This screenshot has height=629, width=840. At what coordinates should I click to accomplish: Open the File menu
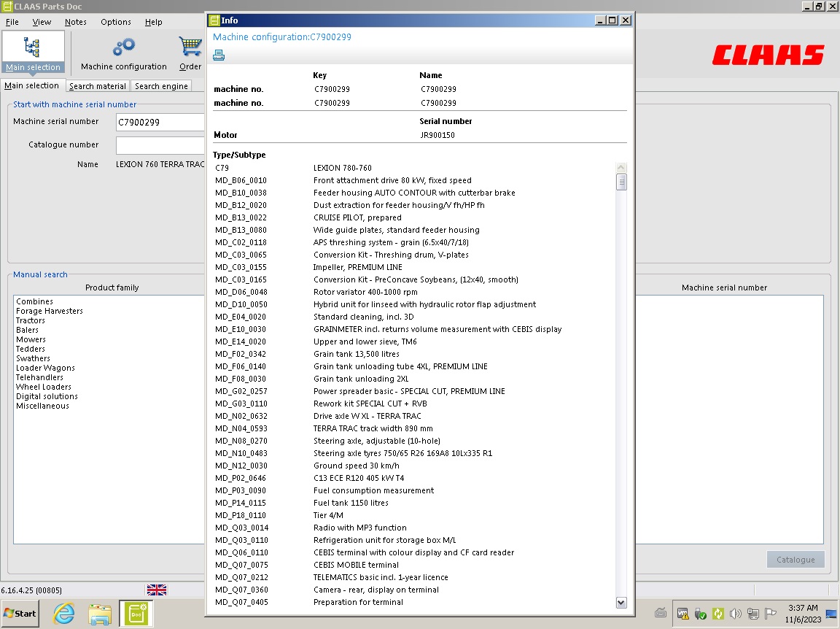[12, 22]
